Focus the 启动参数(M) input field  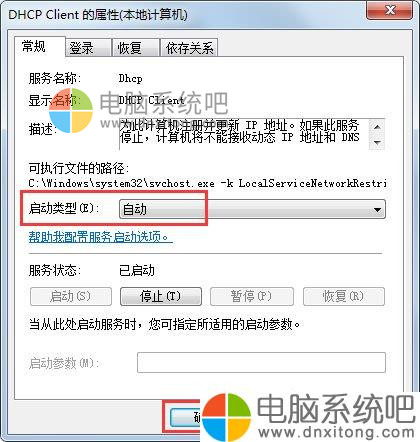(261, 362)
